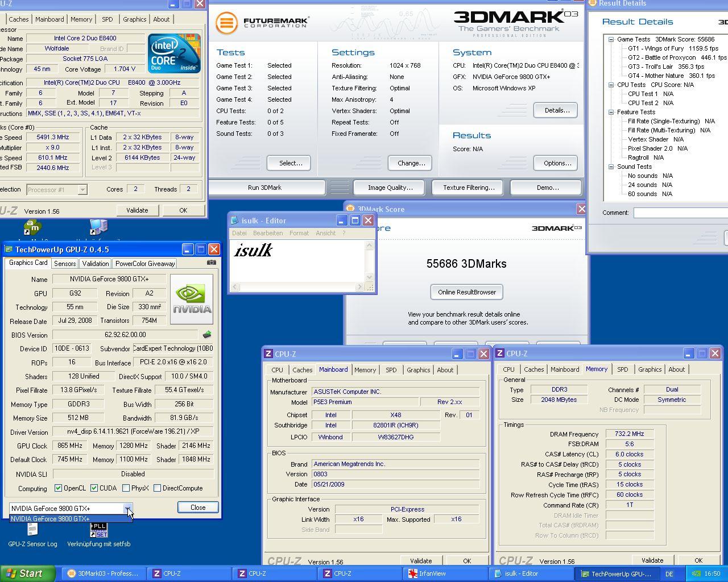This screenshot has width=728, height=582.
Task: Click the Texture Filtering... button
Action: pos(469,188)
